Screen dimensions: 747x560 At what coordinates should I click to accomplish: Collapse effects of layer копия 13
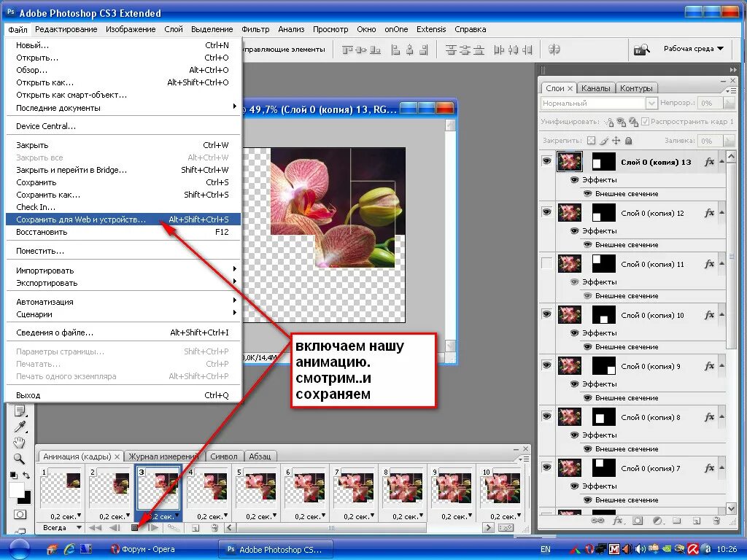click(x=721, y=161)
